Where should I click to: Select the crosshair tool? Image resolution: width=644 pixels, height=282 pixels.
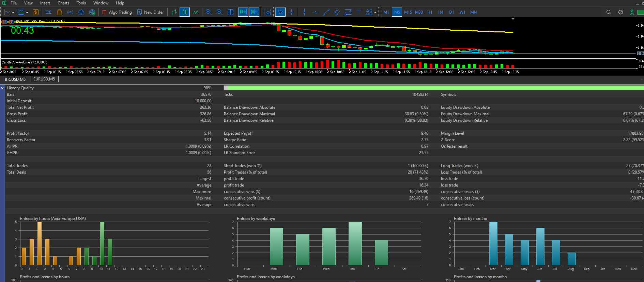click(291, 12)
